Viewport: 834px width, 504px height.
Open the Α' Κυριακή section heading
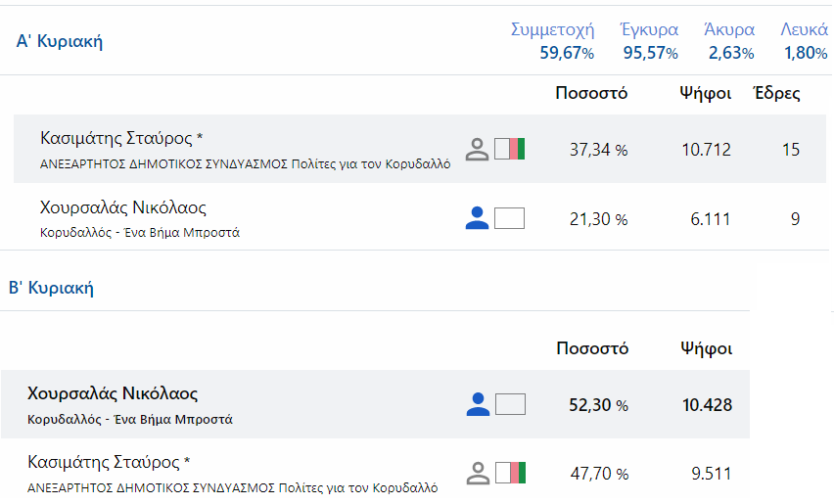coord(59,41)
